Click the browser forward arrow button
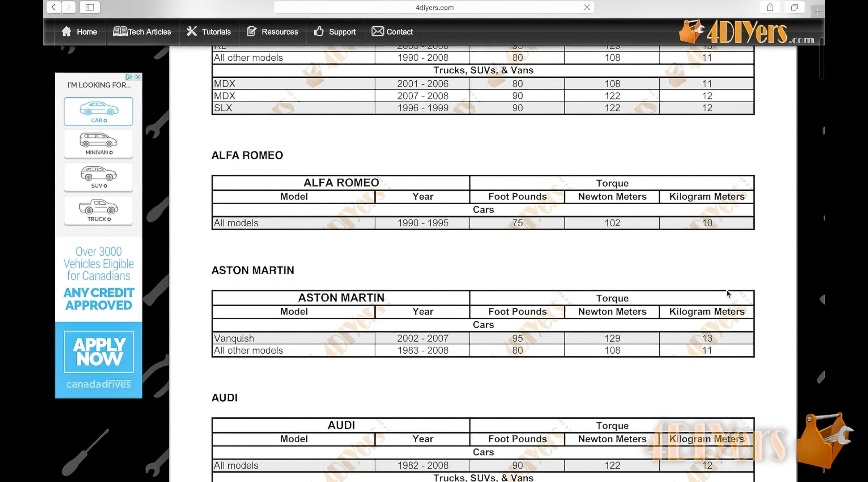 click(x=68, y=7)
